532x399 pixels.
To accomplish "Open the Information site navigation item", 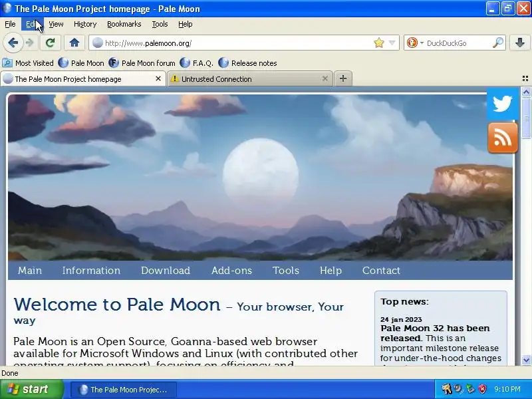I will click(91, 271).
